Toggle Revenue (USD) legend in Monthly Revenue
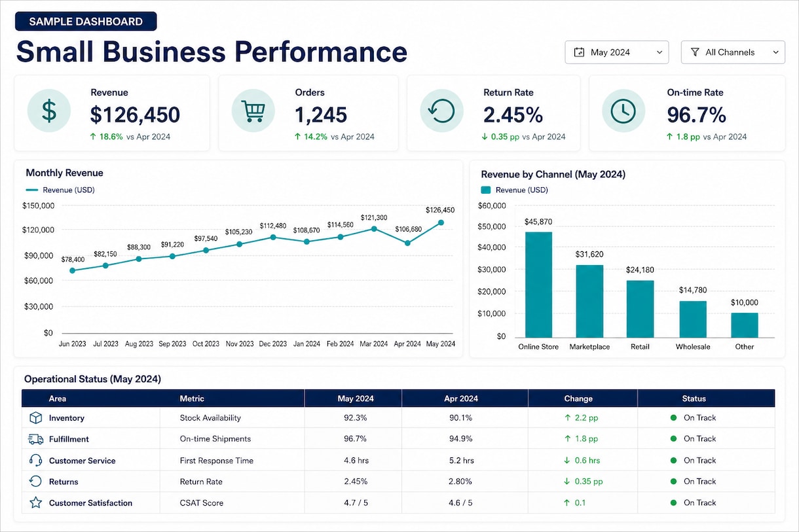Screen dimensions: 799x532 (x=60, y=190)
